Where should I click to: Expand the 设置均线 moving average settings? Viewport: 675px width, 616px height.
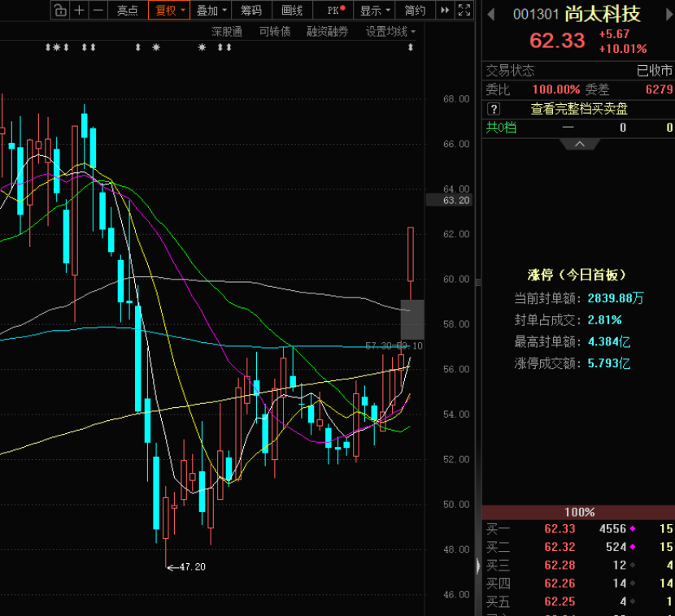click(390, 32)
